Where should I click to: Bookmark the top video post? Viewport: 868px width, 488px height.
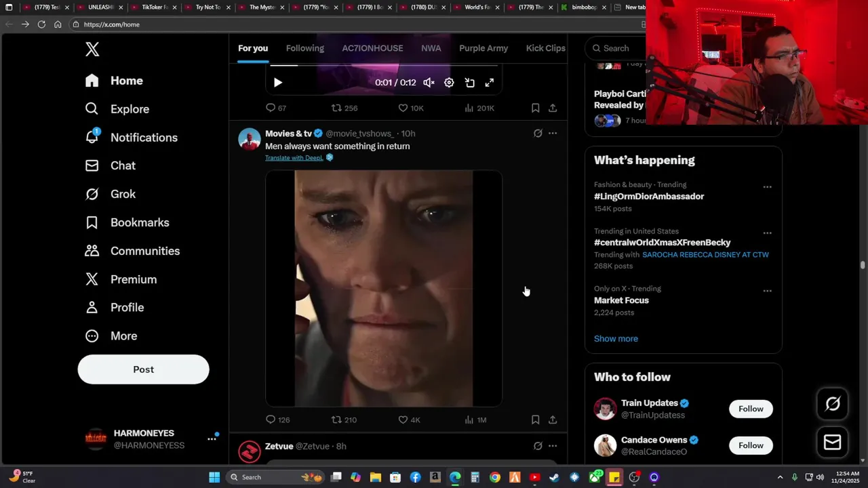click(535, 108)
